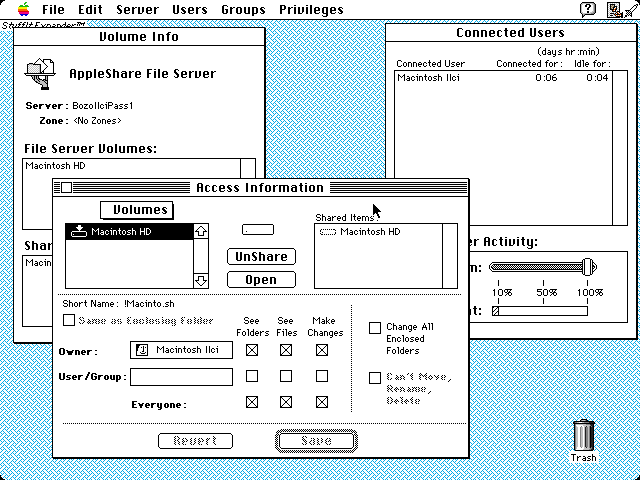The height and width of the screenshot is (480, 640).
Task: Open the Server menu
Action: tap(137, 9)
